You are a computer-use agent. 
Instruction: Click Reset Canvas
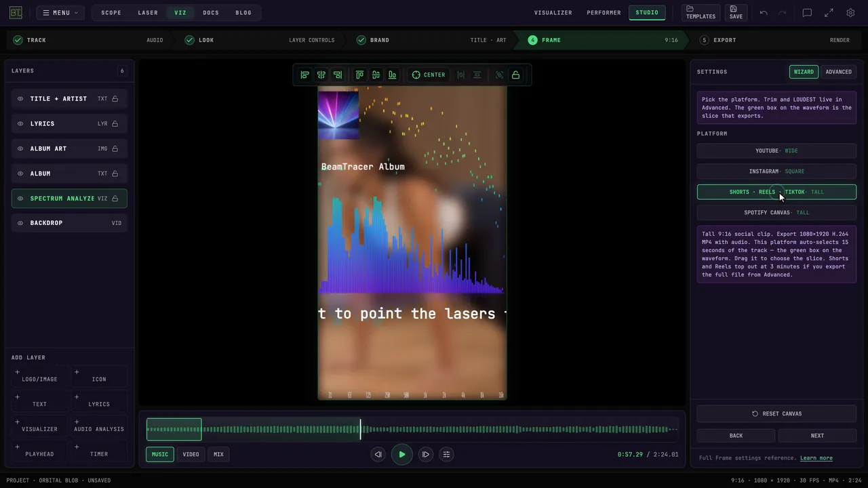[x=776, y=413]
